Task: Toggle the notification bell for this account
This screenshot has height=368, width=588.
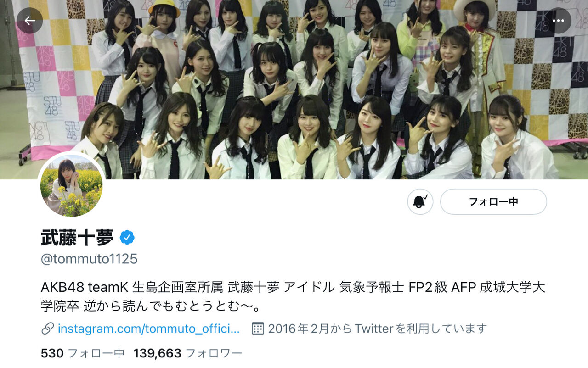Action: 420,202
